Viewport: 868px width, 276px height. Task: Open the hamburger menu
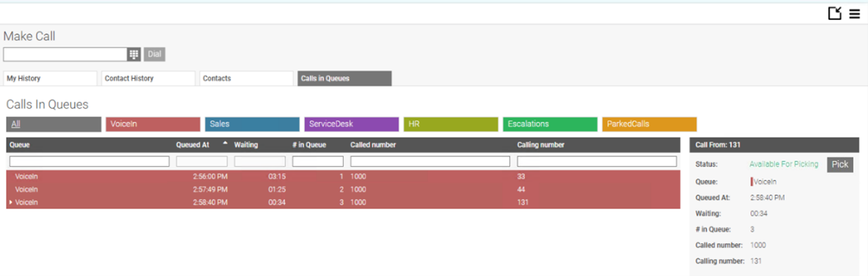(x=855, y=14)
